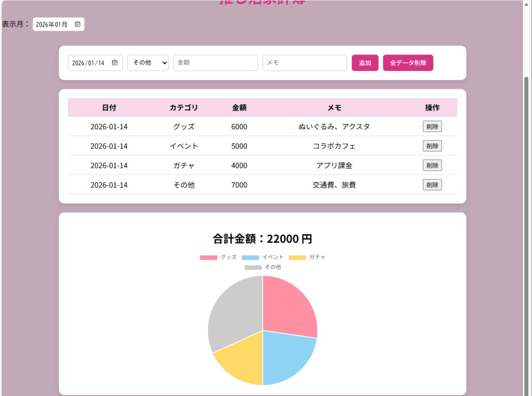Image resolution: width=532 pixels, height=396 pixels.
Task: Remove the アプリ課金 row via 削除
Action: tap(432, 165)
